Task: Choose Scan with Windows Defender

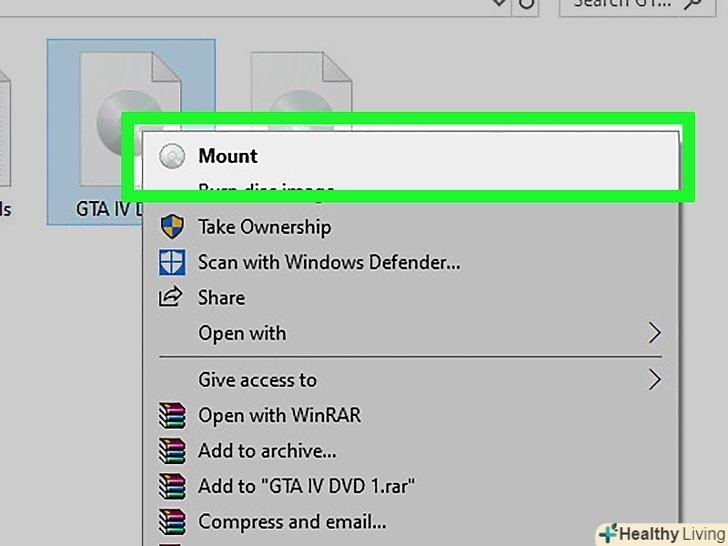Action: pos(329,263)
